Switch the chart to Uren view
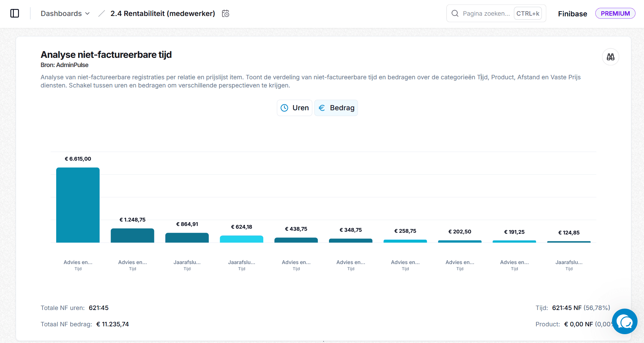This screenshot has height=343, width=644. (x=294, y=108)
